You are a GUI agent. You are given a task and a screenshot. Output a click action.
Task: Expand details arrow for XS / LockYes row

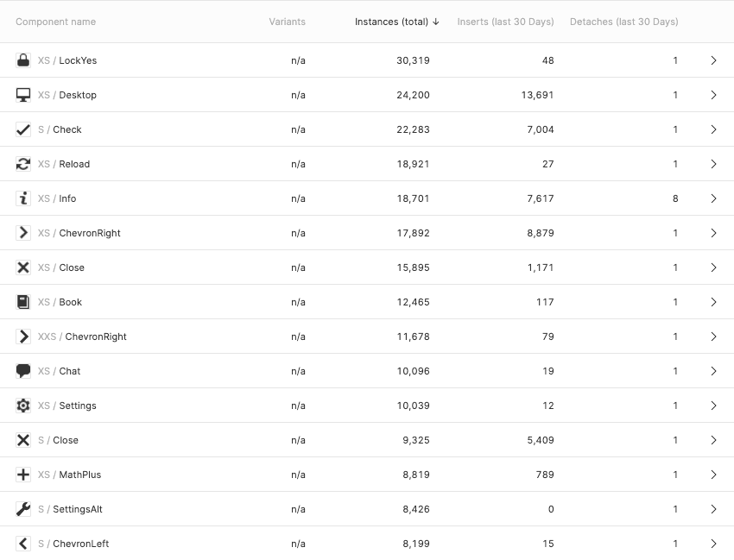click(x=713, y=60)
